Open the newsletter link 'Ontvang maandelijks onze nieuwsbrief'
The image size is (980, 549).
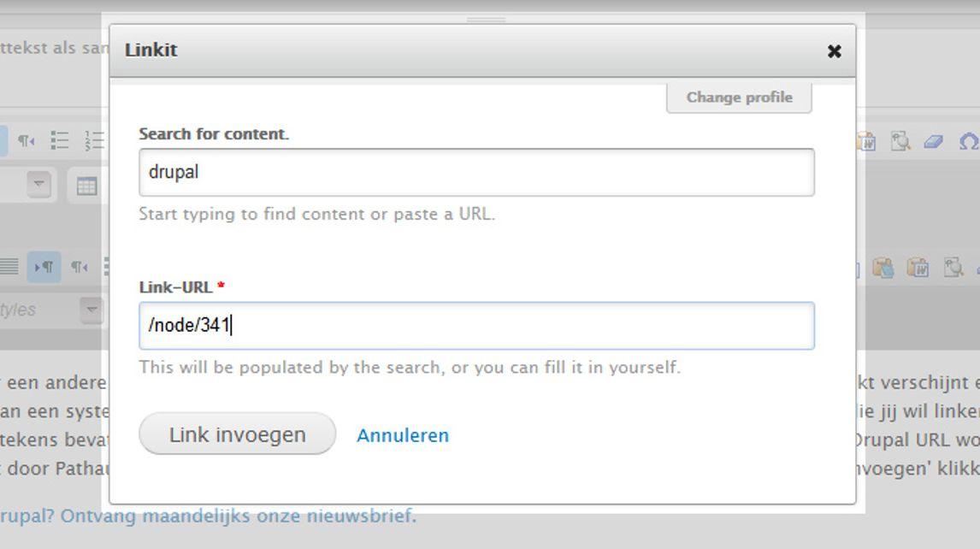(x=238, y=516)
